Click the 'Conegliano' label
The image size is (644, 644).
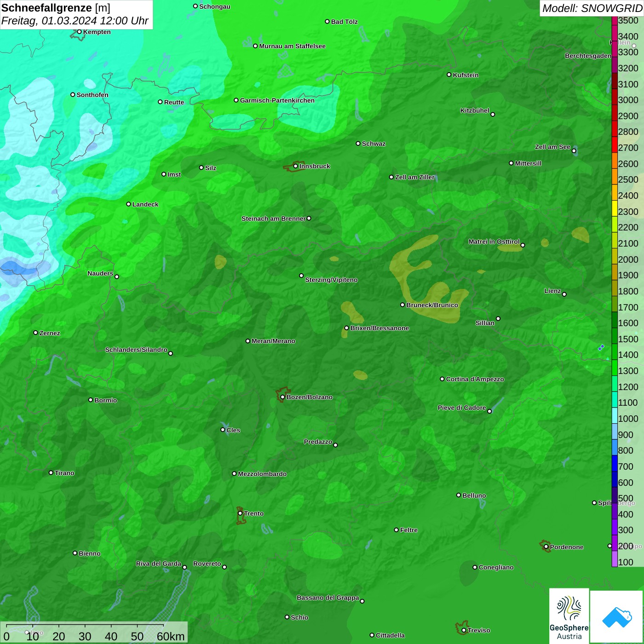tap(496, 567)
